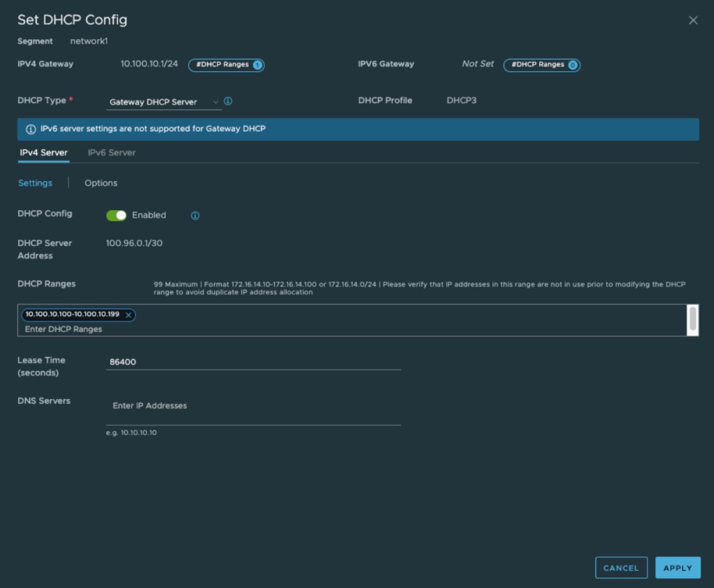This screenshot has height=588, width=714.
Task: Close the Set DHCP Config dialog
Action: [x=692, y=20]
